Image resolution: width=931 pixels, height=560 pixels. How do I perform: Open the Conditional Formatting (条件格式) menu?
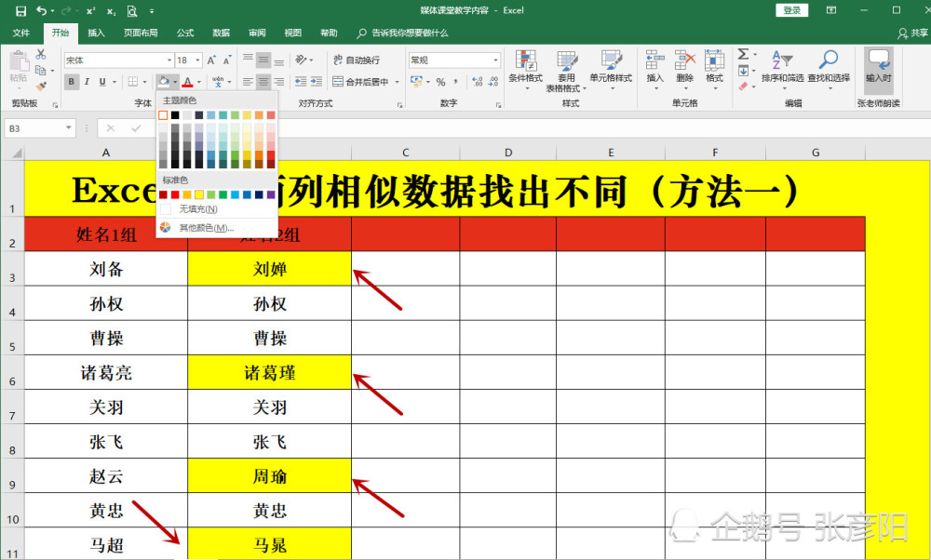(525, 70)
